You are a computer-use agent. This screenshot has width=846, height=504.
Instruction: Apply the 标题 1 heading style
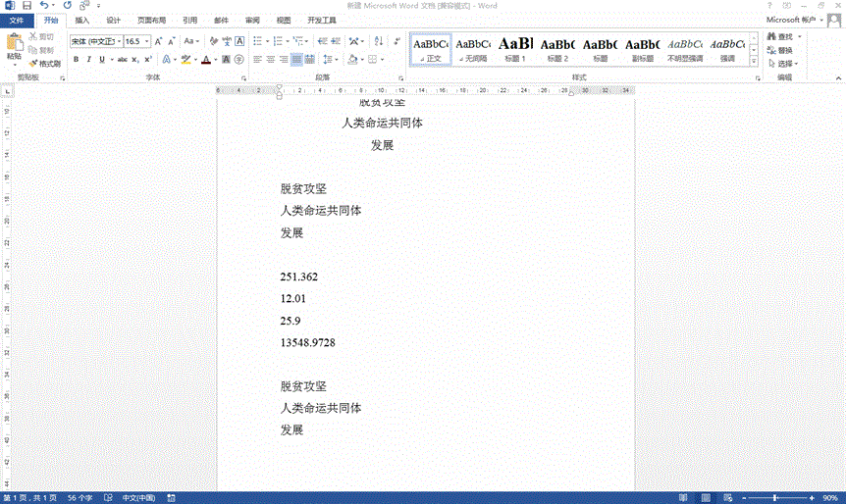515,47
